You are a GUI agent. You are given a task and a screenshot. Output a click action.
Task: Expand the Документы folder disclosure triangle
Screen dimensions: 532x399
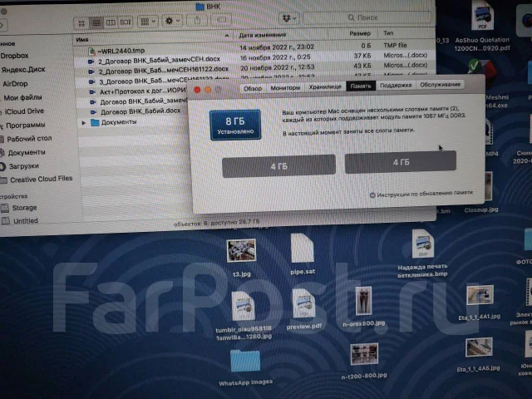point(83,122)
